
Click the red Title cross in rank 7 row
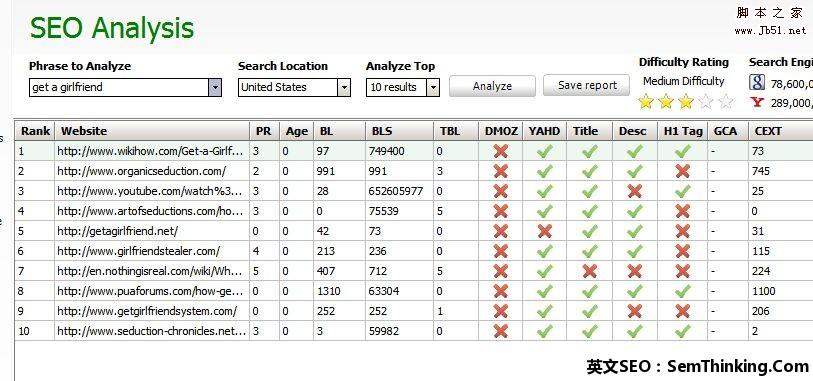pyautogui.click(x=590, y=271)
